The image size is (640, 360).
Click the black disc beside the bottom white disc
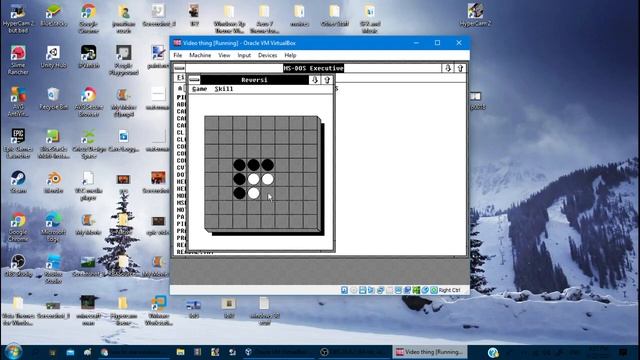click(240, 193)
